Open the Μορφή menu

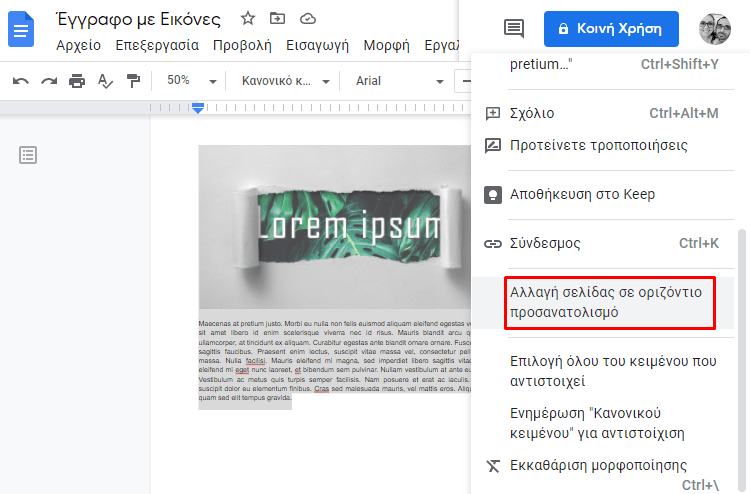point(386,45)
